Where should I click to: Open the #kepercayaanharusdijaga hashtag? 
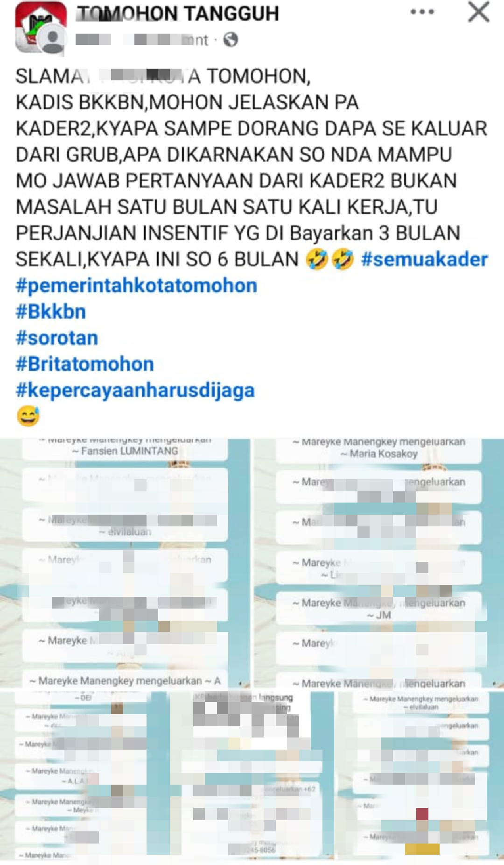click(x=135, y=390)
